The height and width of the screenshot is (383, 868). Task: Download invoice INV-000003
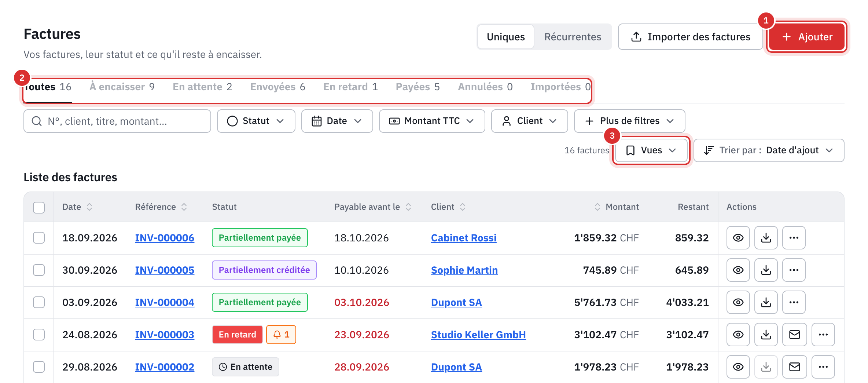click(766, 335)
